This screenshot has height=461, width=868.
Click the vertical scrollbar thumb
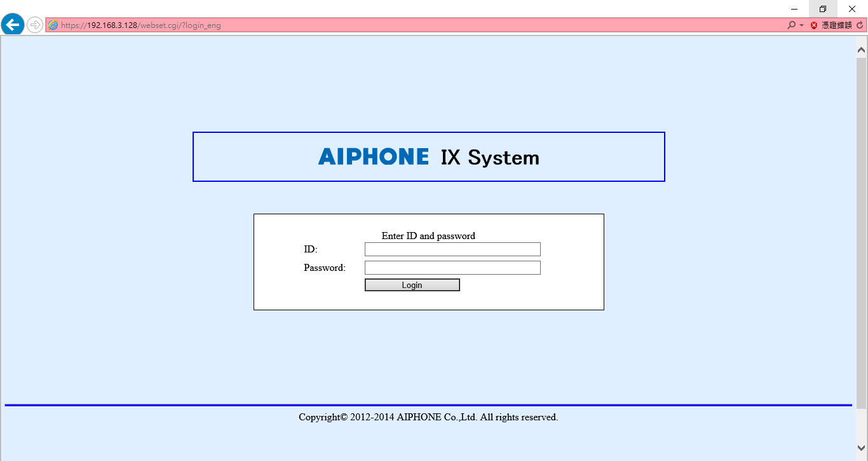(x=862, y=232)
